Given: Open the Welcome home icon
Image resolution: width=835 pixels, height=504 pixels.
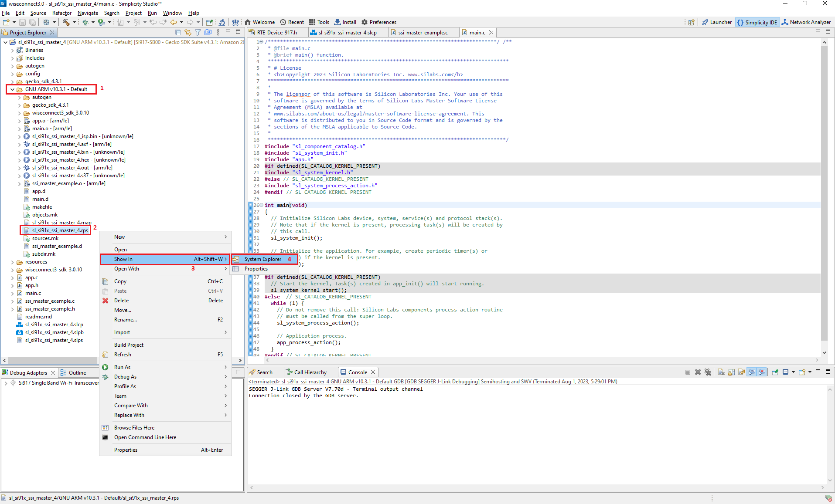Looking at the screenshot, I should (x=260, y=22).
